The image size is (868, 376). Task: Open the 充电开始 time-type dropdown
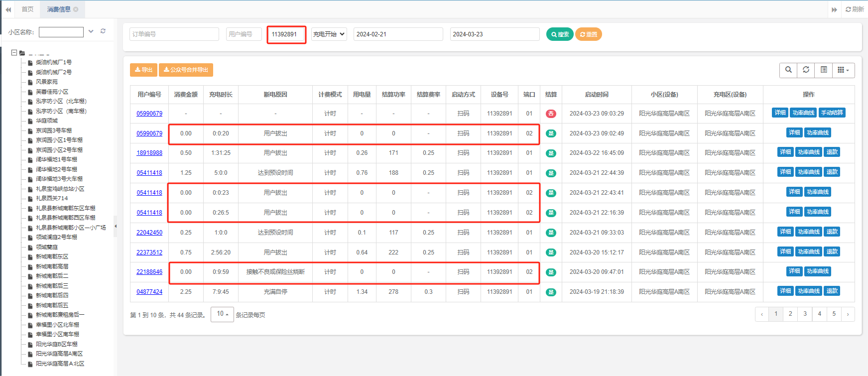pos(329,34)
